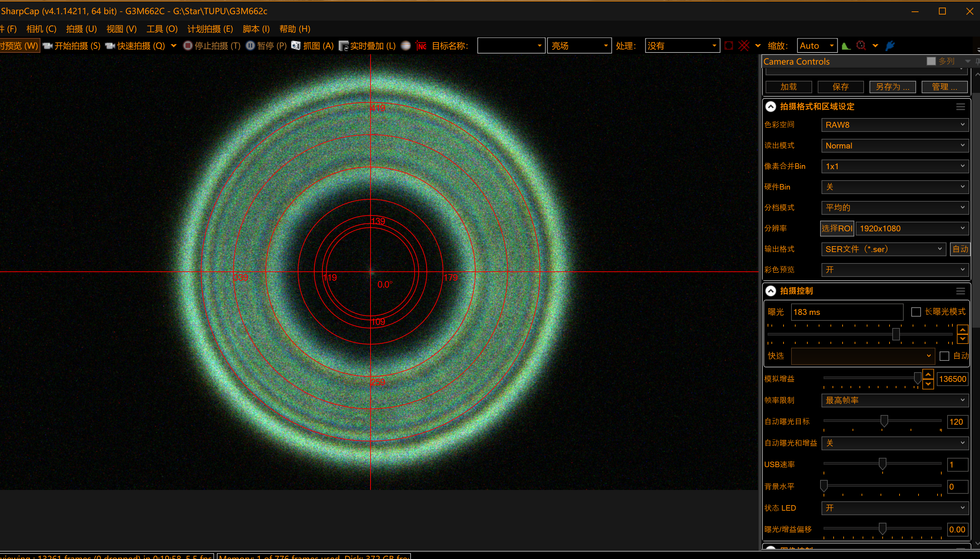Click the 拍摄格式和区域设定 section menu icon
This screenshot has width=980, height=559.
[x=960, y=107]
